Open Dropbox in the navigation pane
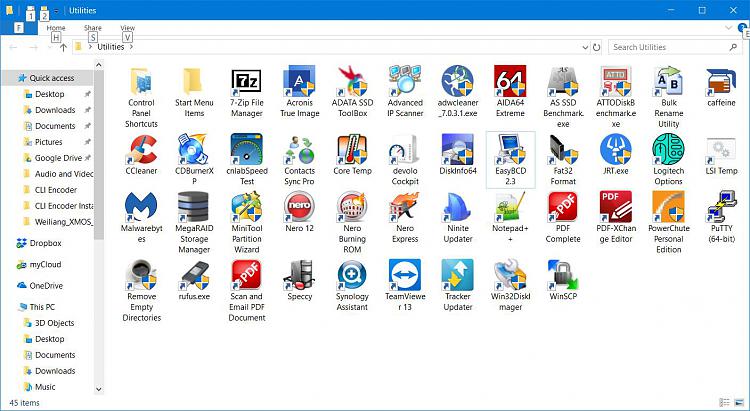The height and width of the screenshot is (411, 750). tap(39, 243)
